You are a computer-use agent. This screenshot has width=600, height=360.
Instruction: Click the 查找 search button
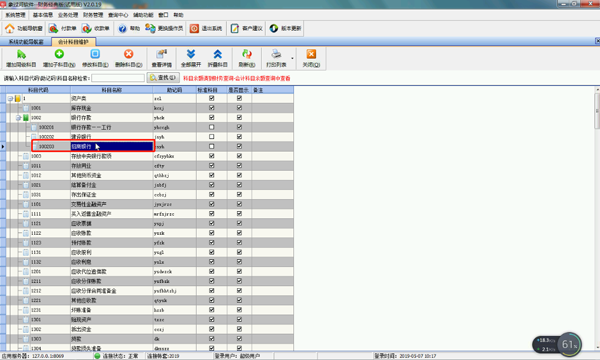(163, 78)
